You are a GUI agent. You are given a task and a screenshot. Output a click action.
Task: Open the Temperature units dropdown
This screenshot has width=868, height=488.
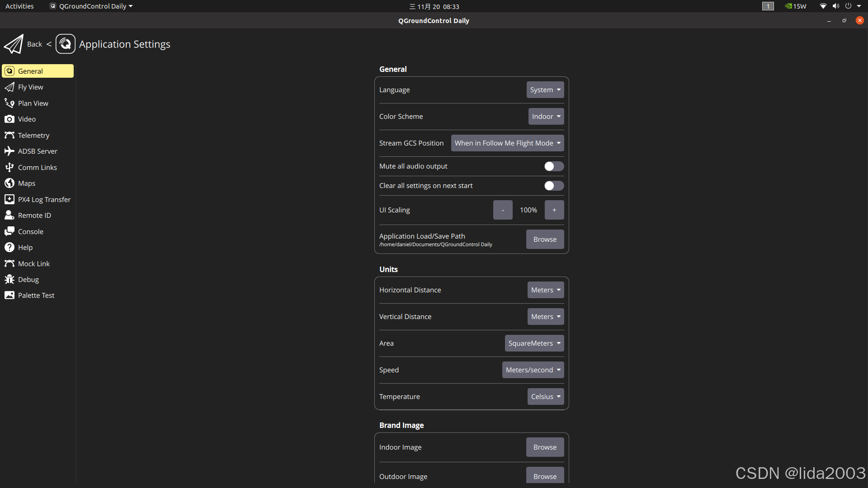point(546,397)
